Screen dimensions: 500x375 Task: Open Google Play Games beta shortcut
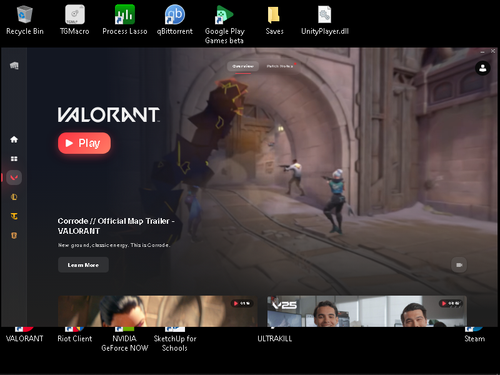click(224, 25)
